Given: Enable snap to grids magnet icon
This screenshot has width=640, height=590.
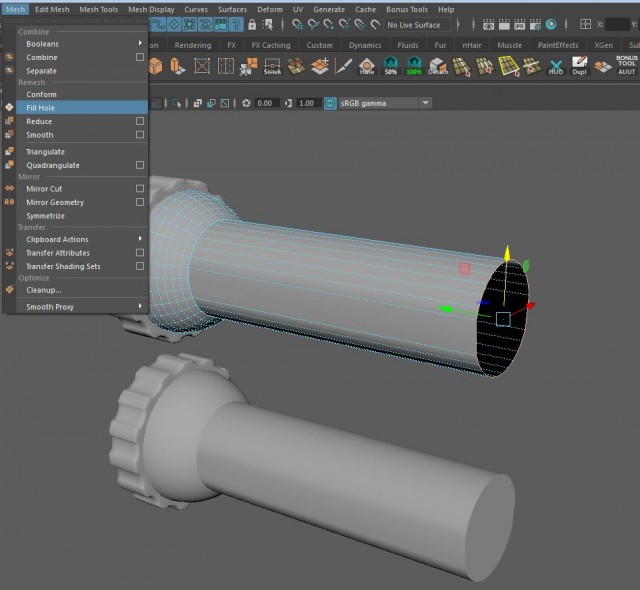Looking at the screenshot, I should click(x=298, y=25).
